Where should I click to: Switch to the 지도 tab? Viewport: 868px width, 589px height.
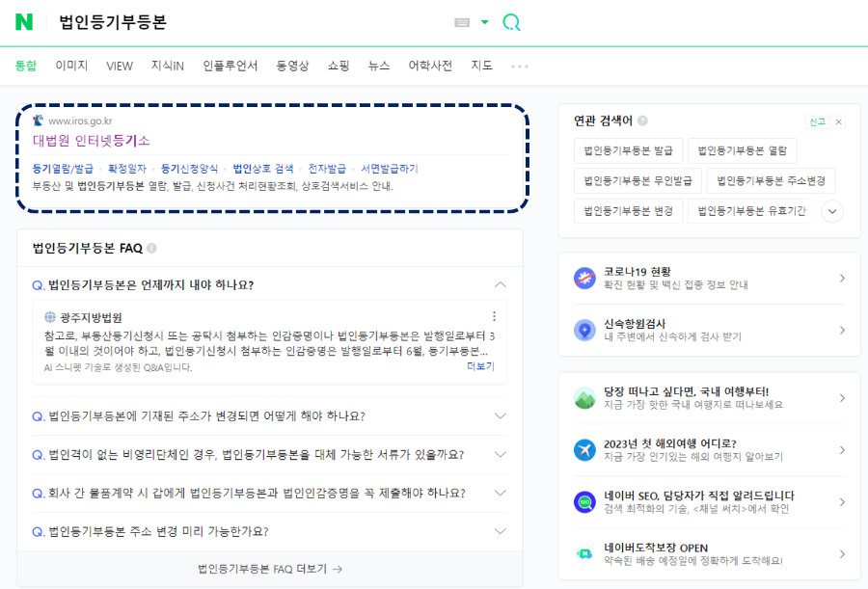tap(481, 66)
